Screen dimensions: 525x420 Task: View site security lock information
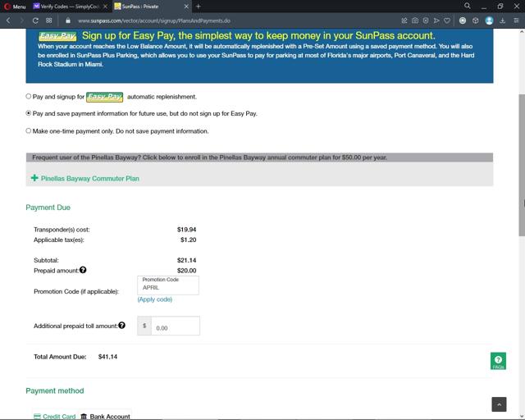(x=68, y=21)
